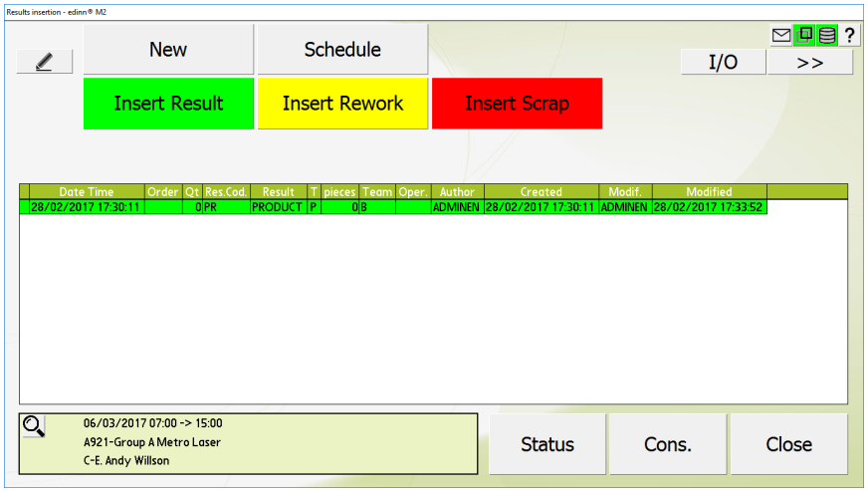The height and width of the screenshot is (491, 868).
Task: Select the Date Time column header
Action: click(x=87, y=192)
